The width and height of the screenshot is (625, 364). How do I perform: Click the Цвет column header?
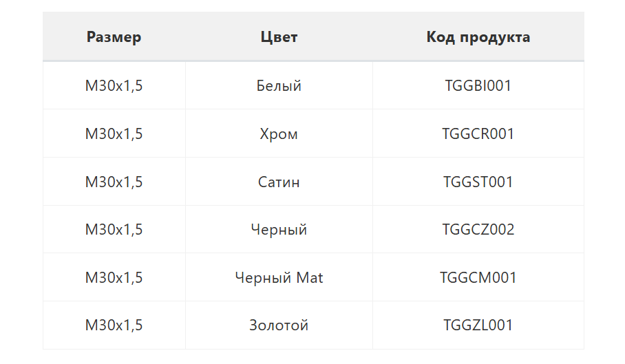click(x=279, y=37)
